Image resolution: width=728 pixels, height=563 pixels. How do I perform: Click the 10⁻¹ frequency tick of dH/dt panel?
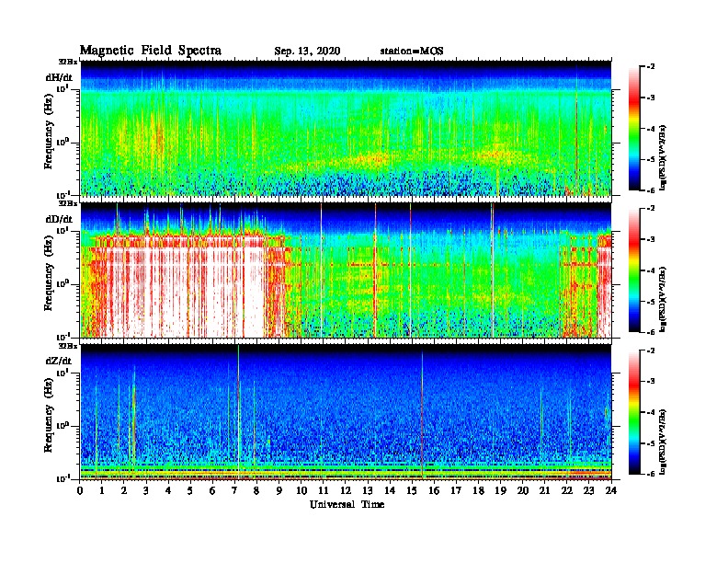point(63,194)
